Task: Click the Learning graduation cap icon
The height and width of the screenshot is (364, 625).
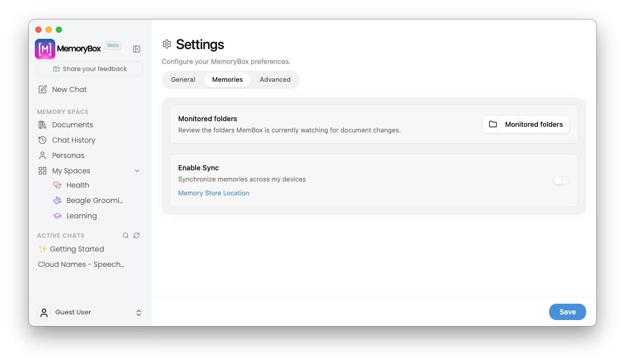Action: pyautogui.click(x=57, y=216)
